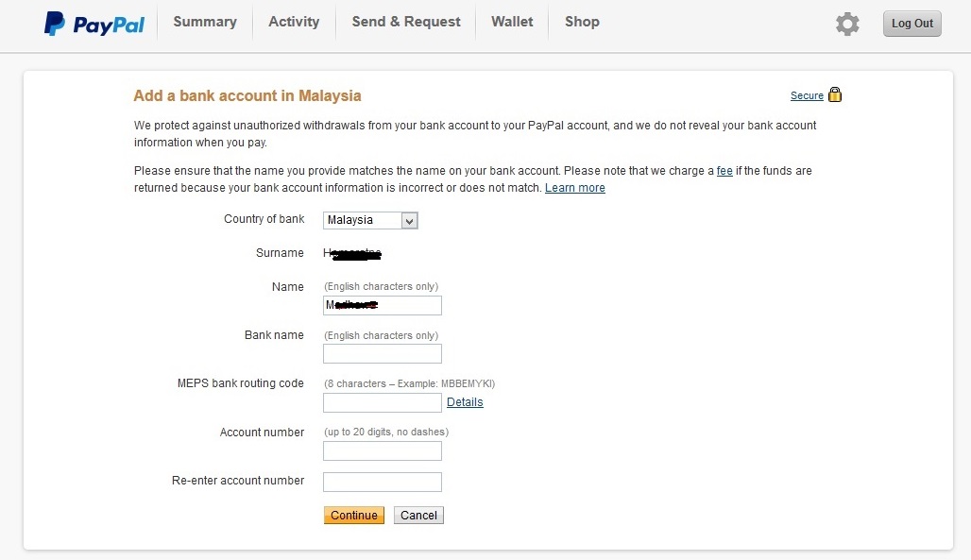971x560 pixels.
Task: Open the Learn more link
Action: [574, 188]
